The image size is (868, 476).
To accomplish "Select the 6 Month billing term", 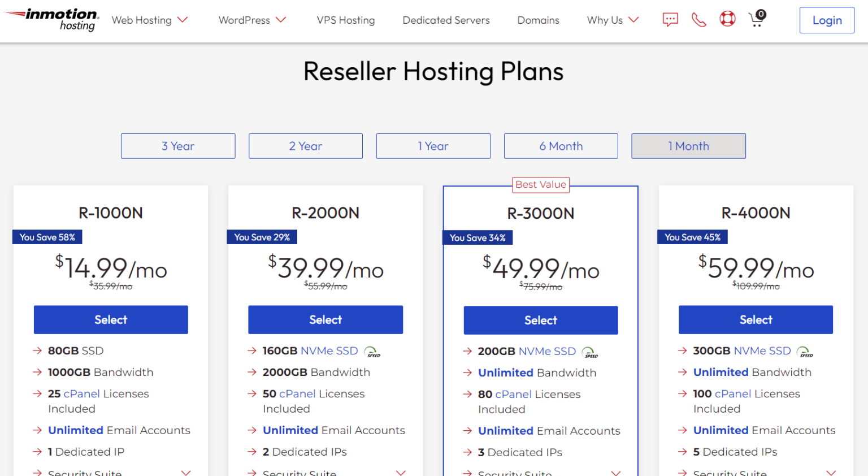I will (561, 146).
